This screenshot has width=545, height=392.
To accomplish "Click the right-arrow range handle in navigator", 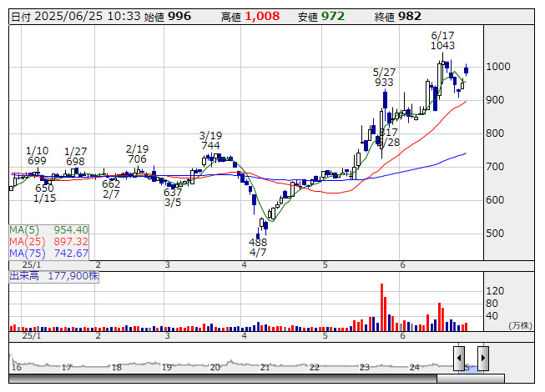I will tap(483, 358).
